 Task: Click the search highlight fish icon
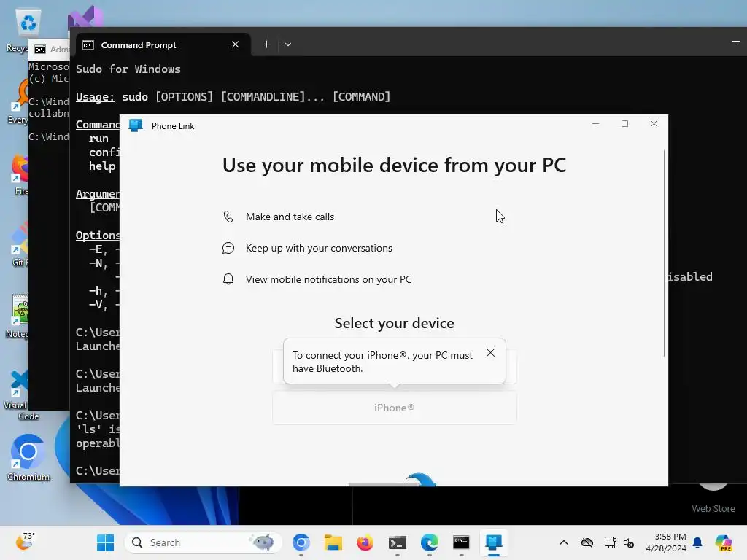point(263,542)
